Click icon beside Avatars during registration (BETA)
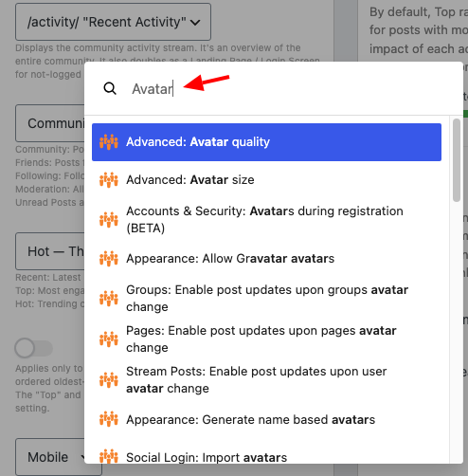Screen dimensions: 468x476 click(109, 219)
